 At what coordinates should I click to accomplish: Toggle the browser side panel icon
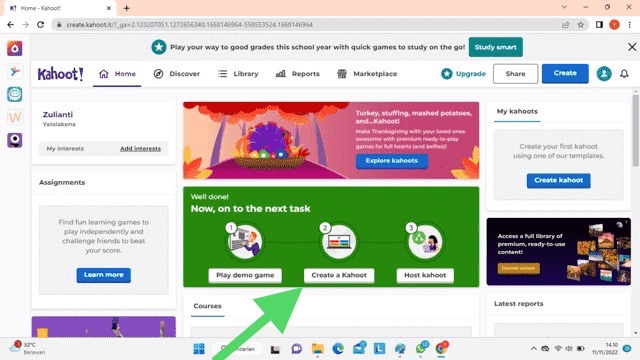click(x=599, y=25)
